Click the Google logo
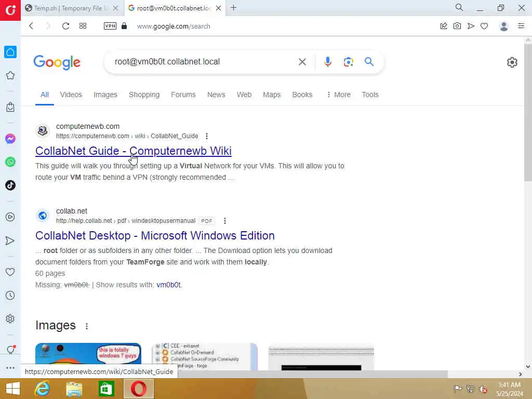 point(57,62)
